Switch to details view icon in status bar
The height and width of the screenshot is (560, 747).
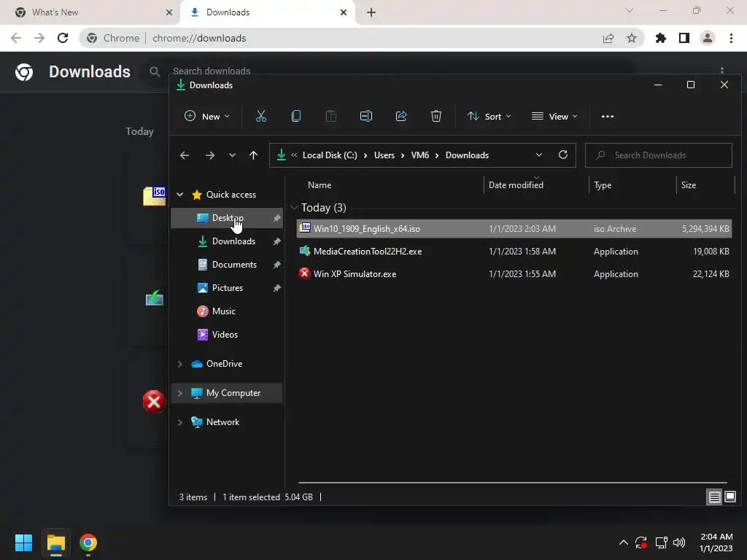[x=715, y=497]
